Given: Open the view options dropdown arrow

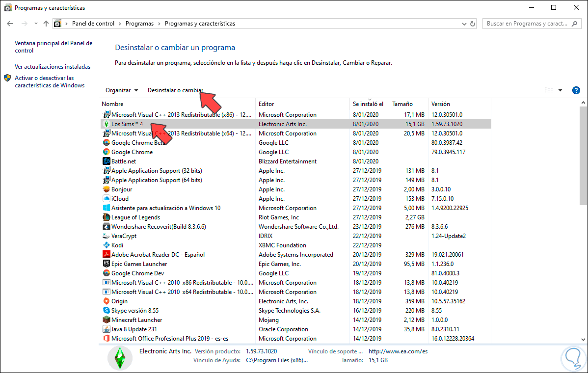Looking at the screenshot, I should [560, 90].
